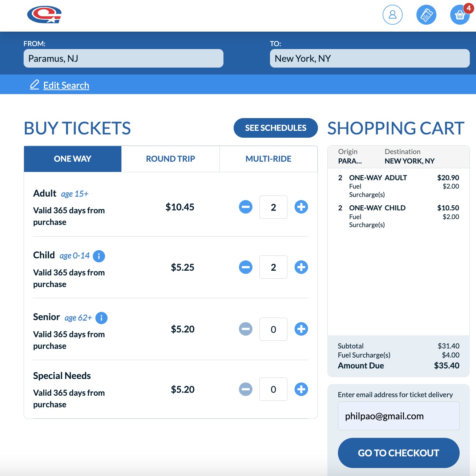Screen dimensions: 476x476
Task: Click the company logo in header
Action: tap(44, 15)
